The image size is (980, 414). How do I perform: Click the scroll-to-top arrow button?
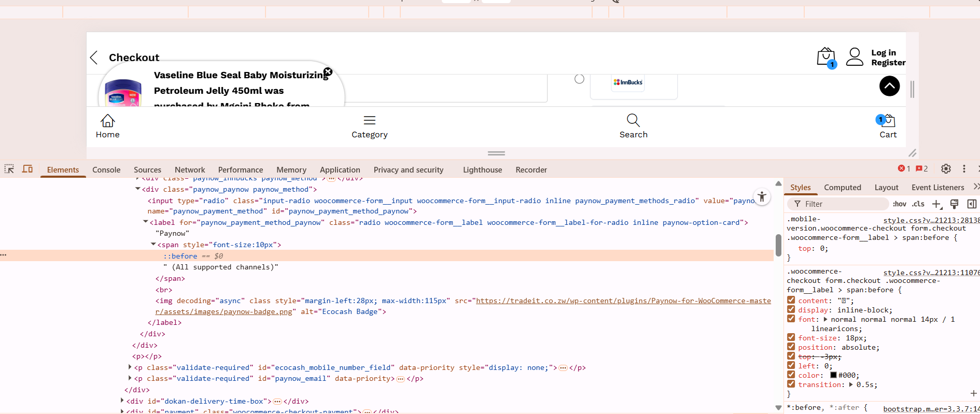point(889,86)
